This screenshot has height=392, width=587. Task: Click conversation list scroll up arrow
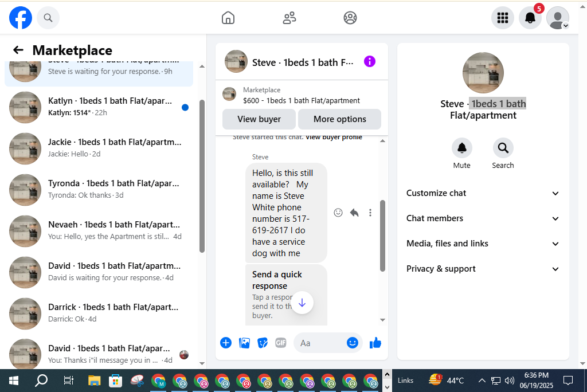pos(202,66)
